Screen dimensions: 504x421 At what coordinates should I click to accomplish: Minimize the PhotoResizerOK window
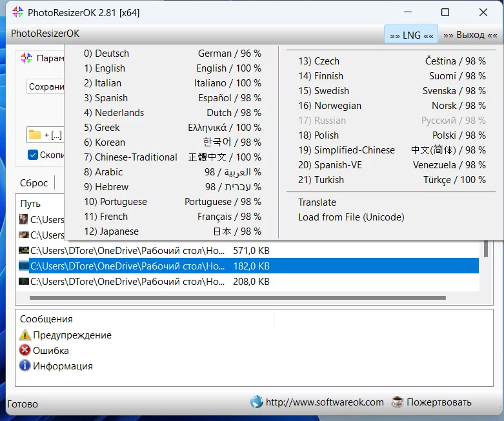pyautogui.click(x=408, y=12)
